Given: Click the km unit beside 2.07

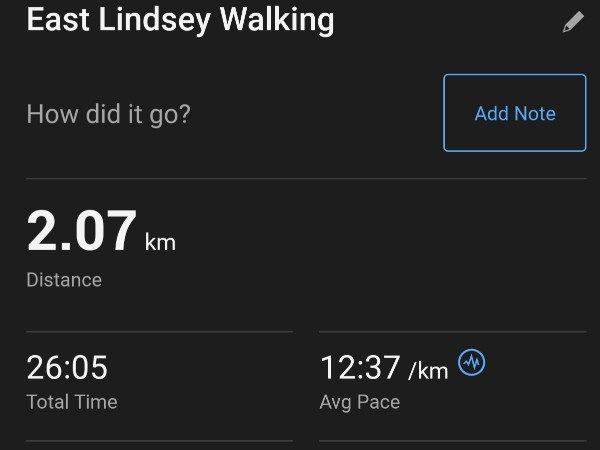Looking at the screenshot, I should point(160,242).
